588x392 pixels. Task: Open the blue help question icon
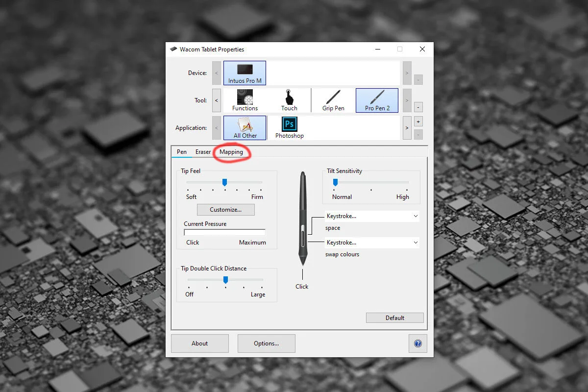coord(418,343)
